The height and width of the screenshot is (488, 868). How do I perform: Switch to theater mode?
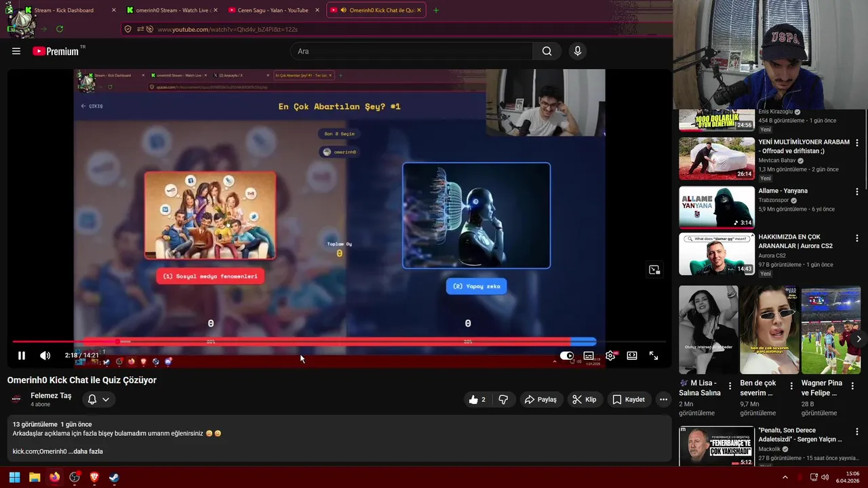point(632,355)
